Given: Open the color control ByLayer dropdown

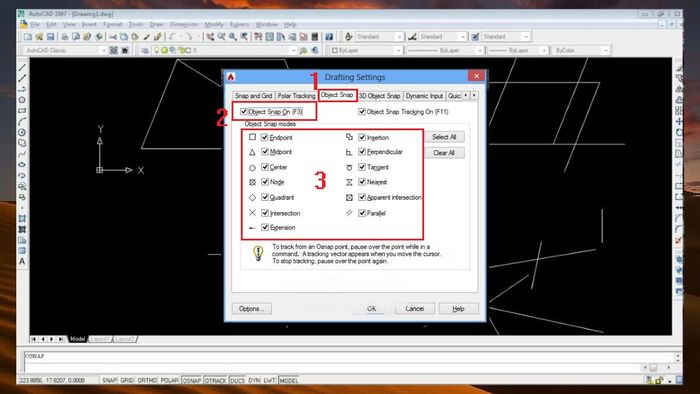Looking at the screenshot, I should (x=366, y=50).
